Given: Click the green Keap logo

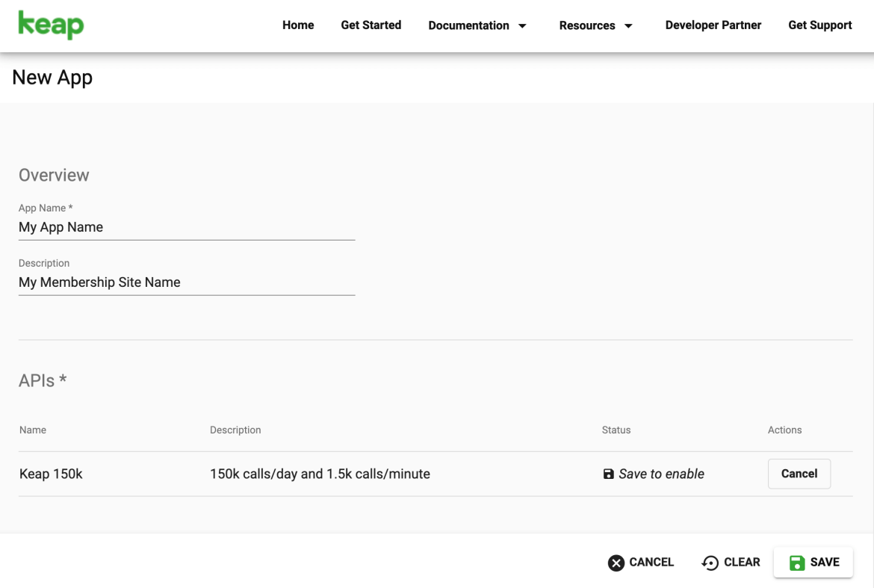Looking at the screenshot, I should (50, 25).
